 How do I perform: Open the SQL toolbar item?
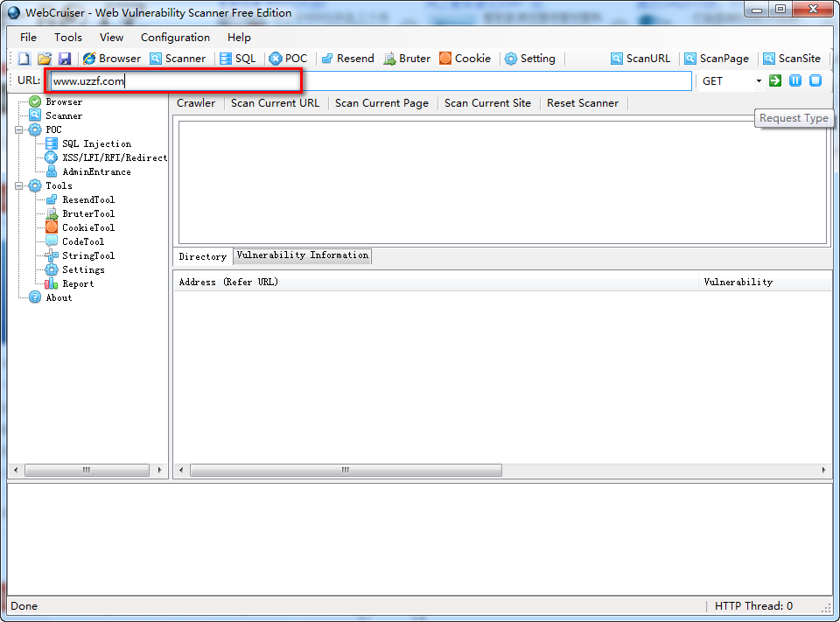tap(237, 59)
